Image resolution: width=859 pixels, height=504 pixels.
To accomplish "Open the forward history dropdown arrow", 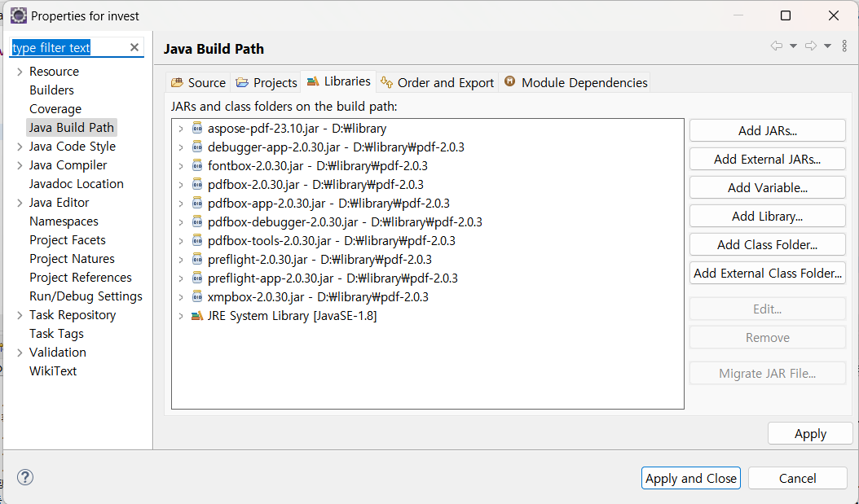I will pyautogui.click(x=828, y=46).
